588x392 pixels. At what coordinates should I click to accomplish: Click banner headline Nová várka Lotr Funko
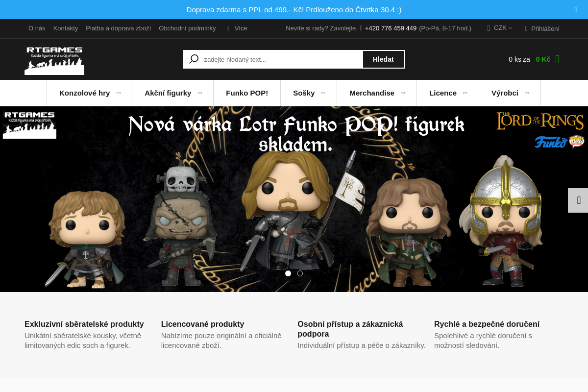[x=296, y=134]
